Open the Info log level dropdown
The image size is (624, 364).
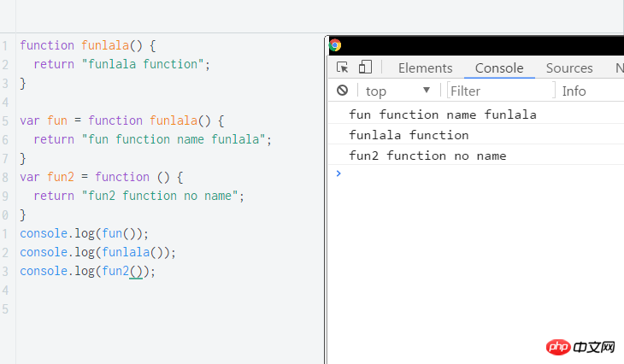(574, 91)
